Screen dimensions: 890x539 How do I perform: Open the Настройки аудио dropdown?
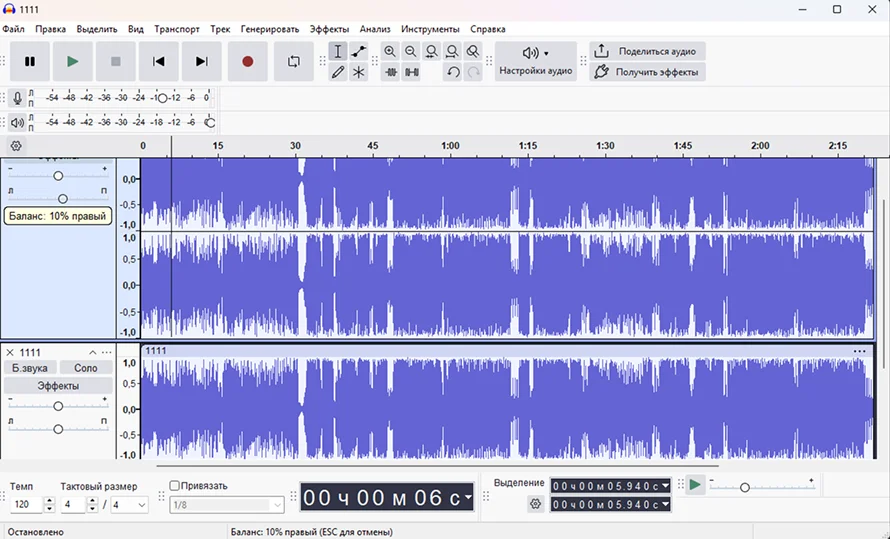[536, 61]
